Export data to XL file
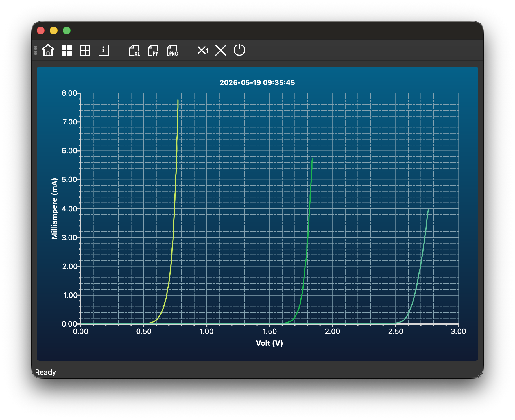 [134, 50]
